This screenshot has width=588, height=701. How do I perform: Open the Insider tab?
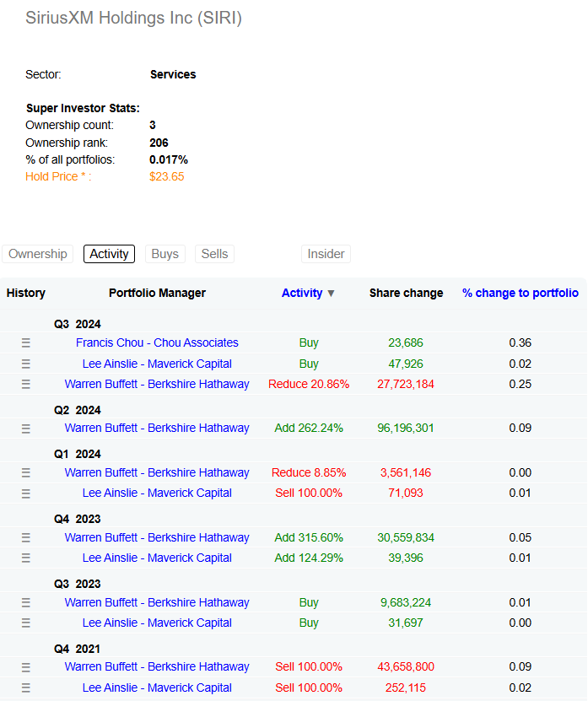tap(326, 254)
